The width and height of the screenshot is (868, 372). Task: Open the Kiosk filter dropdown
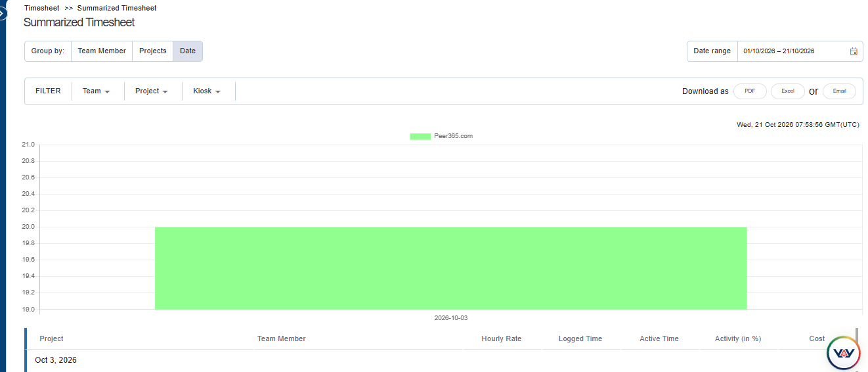coord(207,91)
